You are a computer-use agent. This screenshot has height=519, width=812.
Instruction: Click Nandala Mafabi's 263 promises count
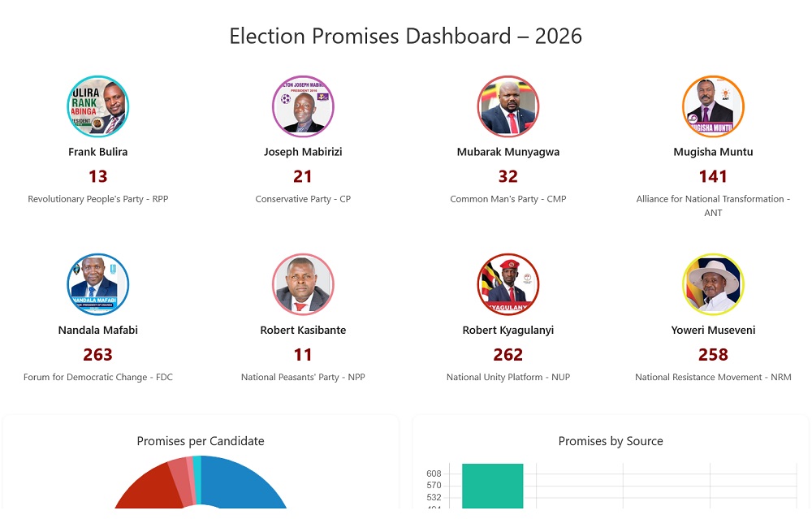[x=98, y=355]
